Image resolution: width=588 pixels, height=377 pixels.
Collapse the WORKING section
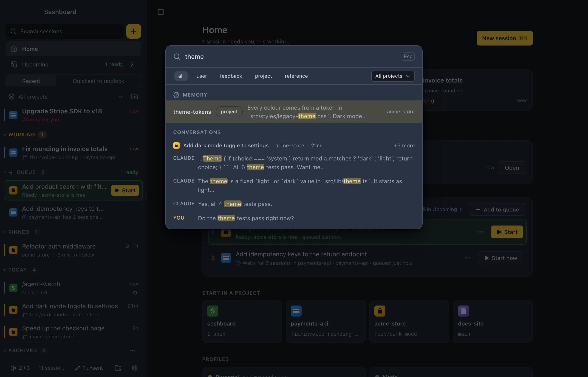5,135
